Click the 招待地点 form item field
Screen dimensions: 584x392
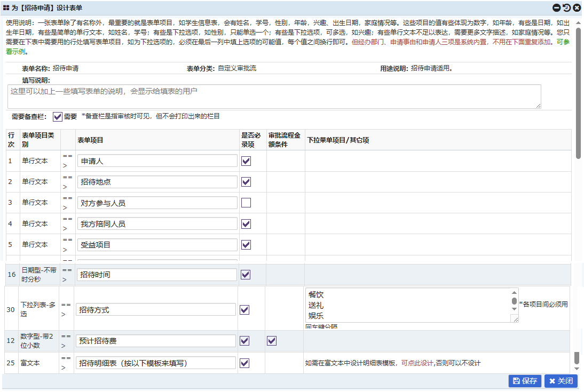tap(157, 182)
